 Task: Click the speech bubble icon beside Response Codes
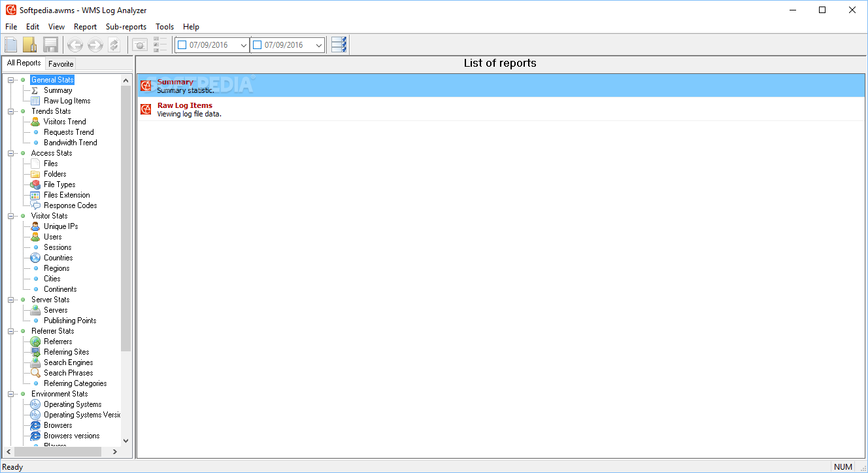pos(35,205)
